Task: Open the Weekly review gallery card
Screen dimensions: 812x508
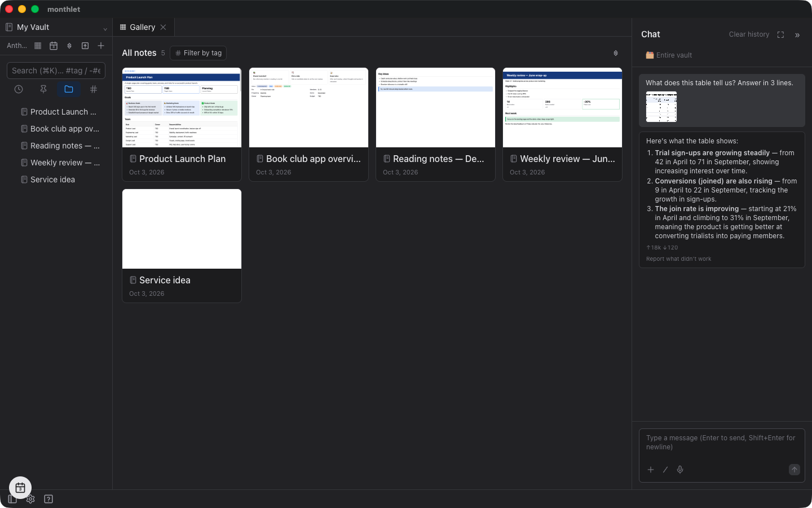Action: [x=562, y=125]
